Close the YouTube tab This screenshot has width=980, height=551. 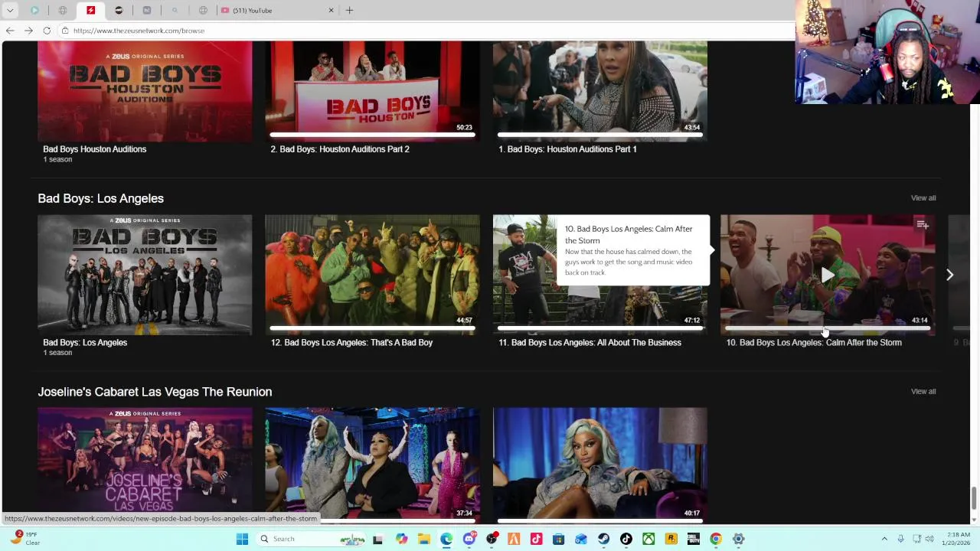[x=331, y=10]
